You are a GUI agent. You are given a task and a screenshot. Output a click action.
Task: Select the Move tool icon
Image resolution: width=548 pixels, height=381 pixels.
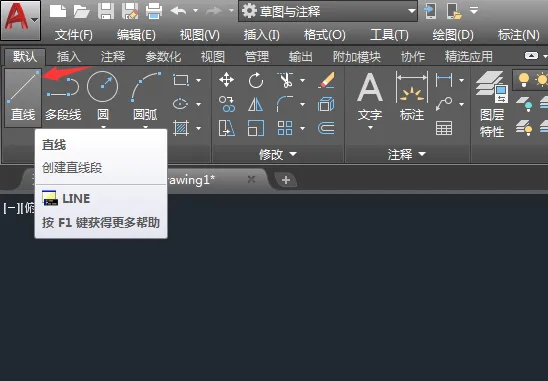coord(226,80)
